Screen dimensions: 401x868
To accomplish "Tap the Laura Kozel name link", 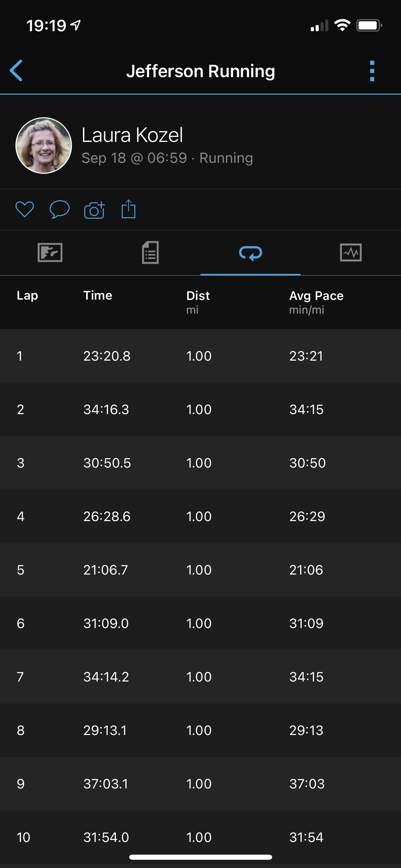I will (x=132, y=135).
